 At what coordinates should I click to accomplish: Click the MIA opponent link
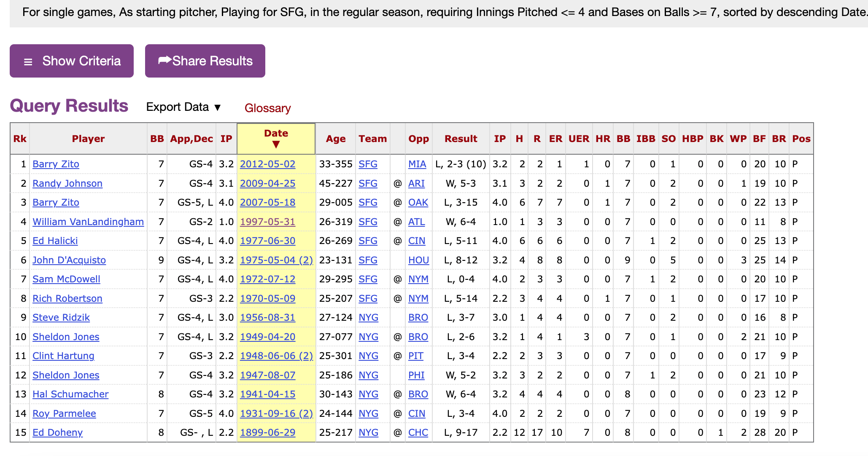coord(417,164)
